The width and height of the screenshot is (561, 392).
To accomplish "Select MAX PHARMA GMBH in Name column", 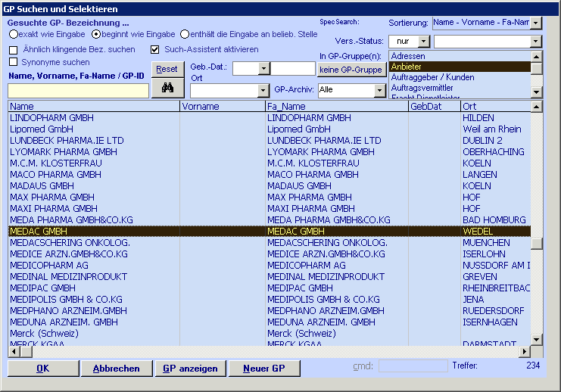I will [x=94, y=197].
